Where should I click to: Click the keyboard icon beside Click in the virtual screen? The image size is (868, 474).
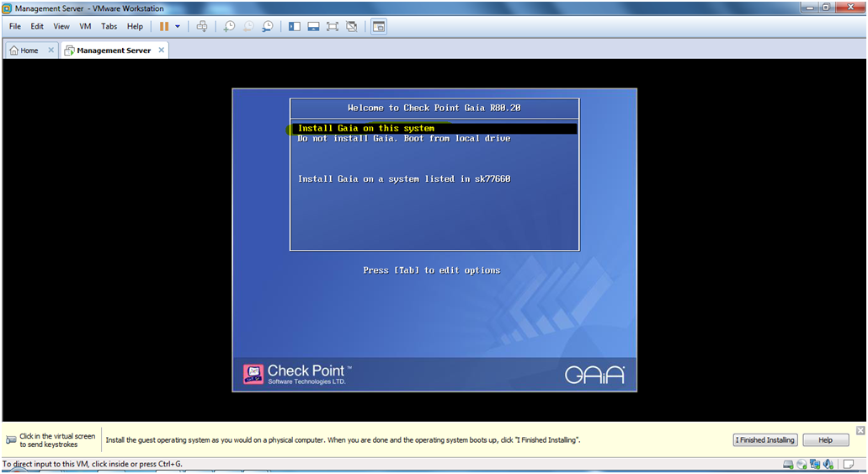(11, 440)
